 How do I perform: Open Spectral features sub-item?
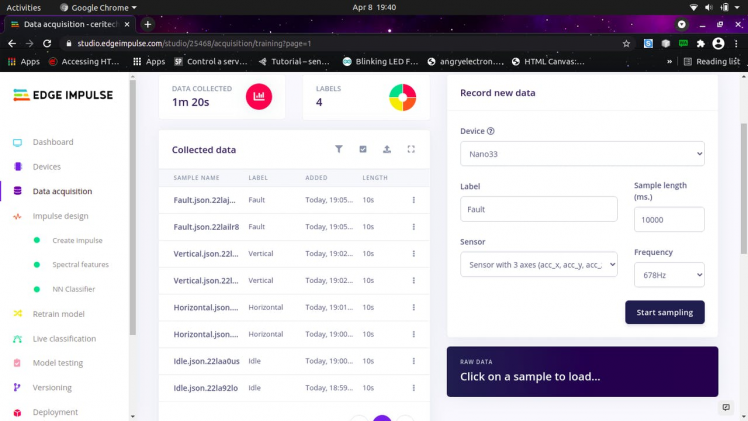coord(80,265)
